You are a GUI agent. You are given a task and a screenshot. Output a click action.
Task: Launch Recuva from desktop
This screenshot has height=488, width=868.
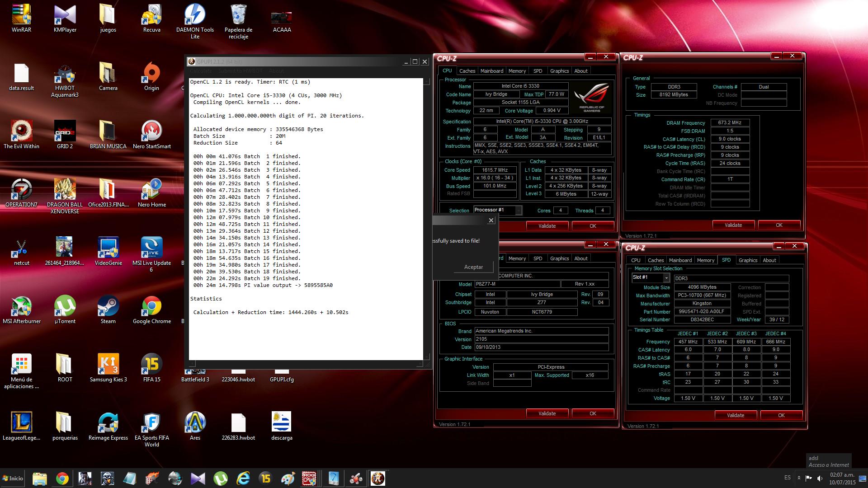coord(151,18)
